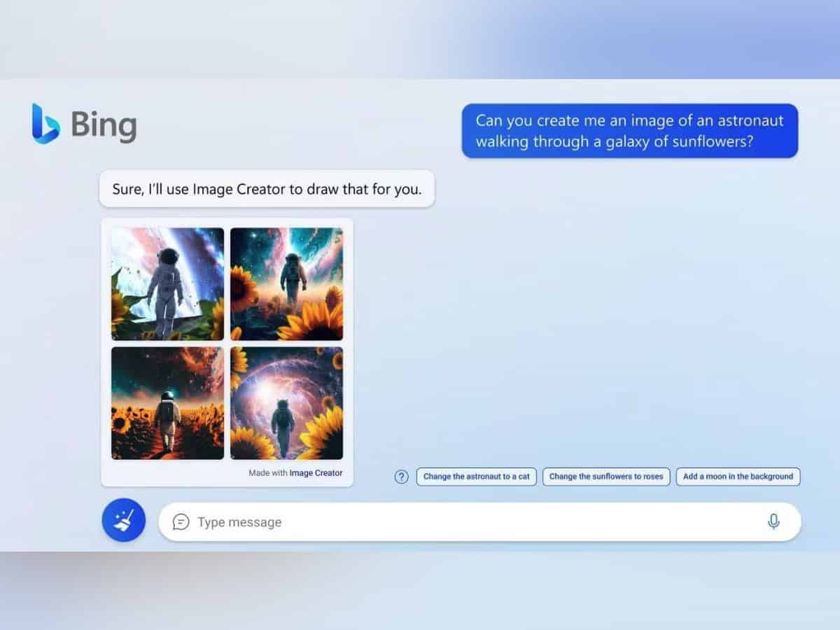Viewport: 840px width, 630px height.
Task: Choose 'Change the astronaut to a cat' suggestion
Action: [476, 477]
